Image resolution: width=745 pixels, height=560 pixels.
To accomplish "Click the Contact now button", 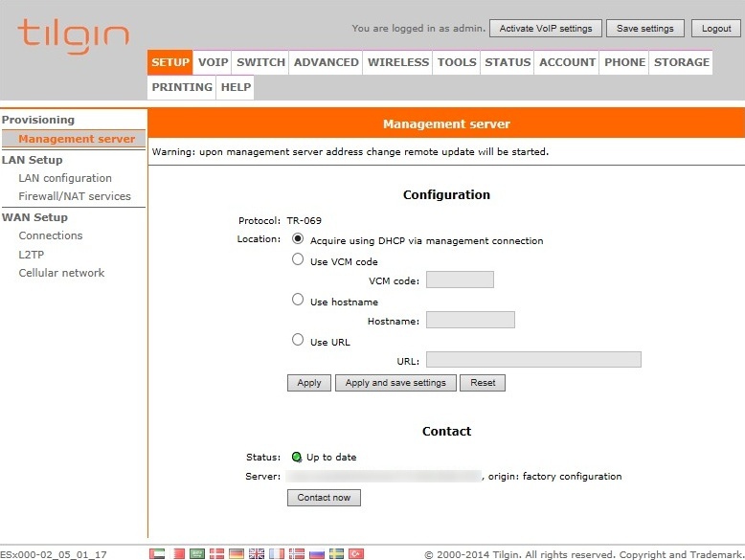I will pos(324,498).
